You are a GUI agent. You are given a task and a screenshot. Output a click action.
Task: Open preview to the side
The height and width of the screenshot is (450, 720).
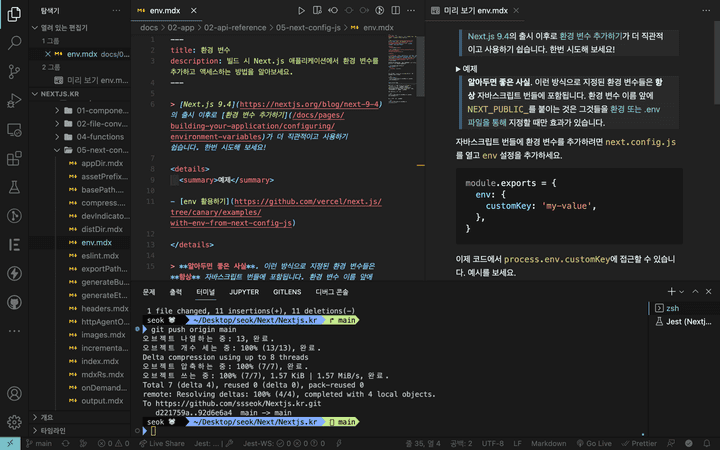[317, 11]
